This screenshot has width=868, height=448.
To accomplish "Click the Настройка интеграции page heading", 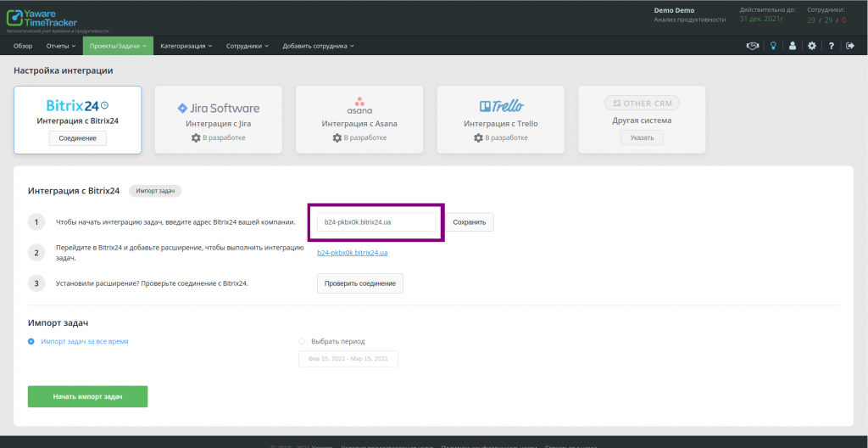I will [x=63, y=70].
